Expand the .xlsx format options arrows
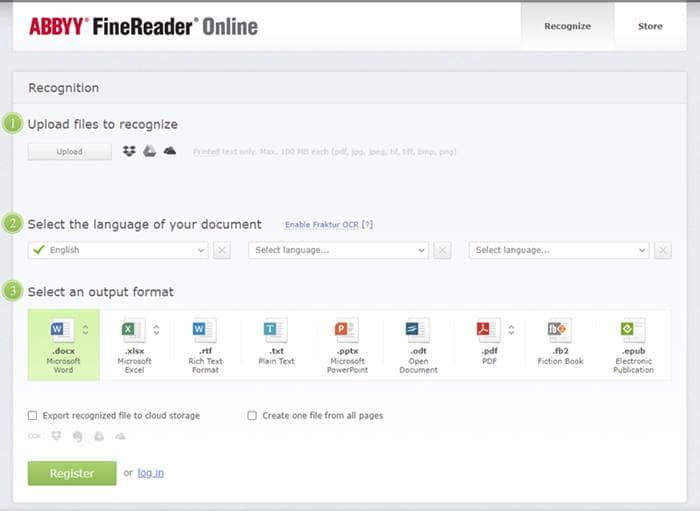 (156, 330)
